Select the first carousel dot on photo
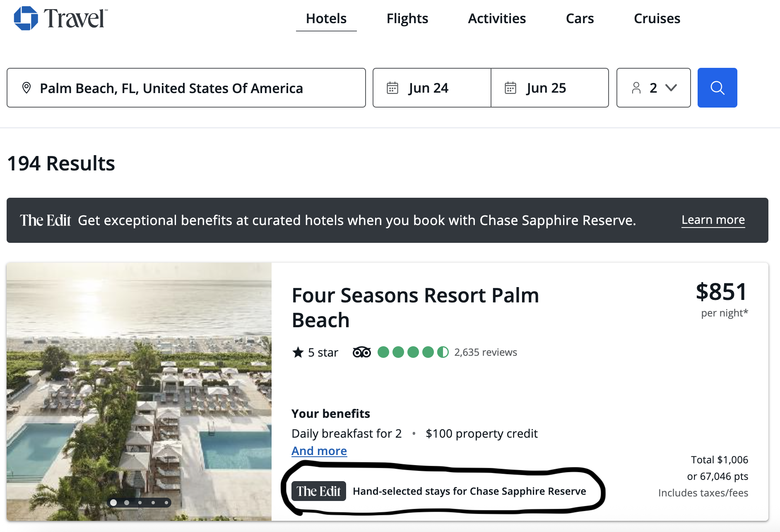Viewport: 780px width, 532px height. (113, 503)
